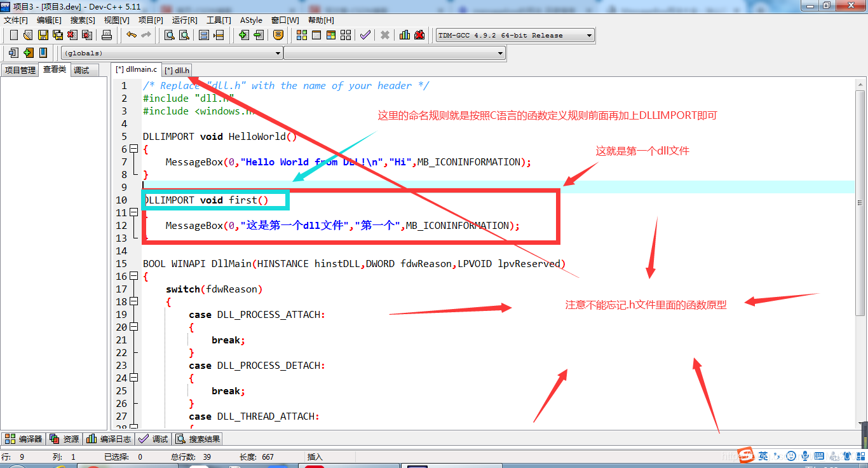Click the New file toolbar icon
868x468 pixels.
[13, 35]
